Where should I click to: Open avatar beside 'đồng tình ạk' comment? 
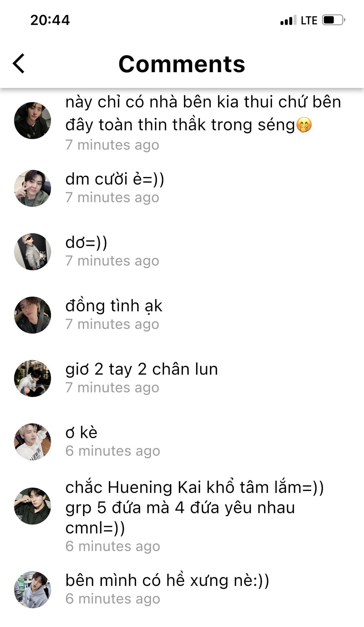[x=33, y=315]
